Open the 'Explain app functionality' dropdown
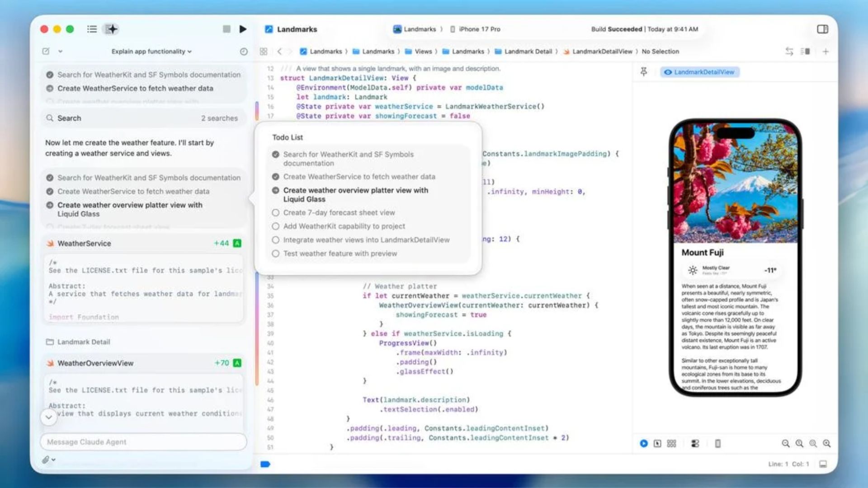The height and width of the screenshot is (488, 868). coord(151,52)
